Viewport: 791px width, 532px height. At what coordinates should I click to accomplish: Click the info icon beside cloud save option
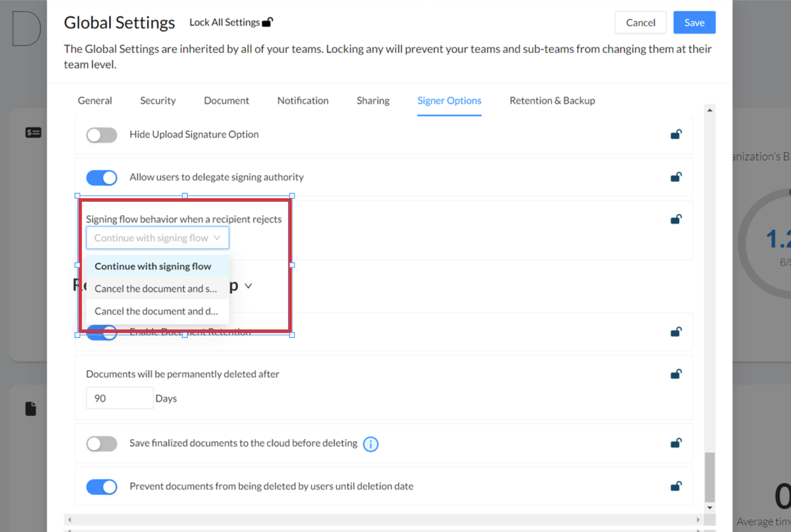pyautogui.click(x=370, y=444)
